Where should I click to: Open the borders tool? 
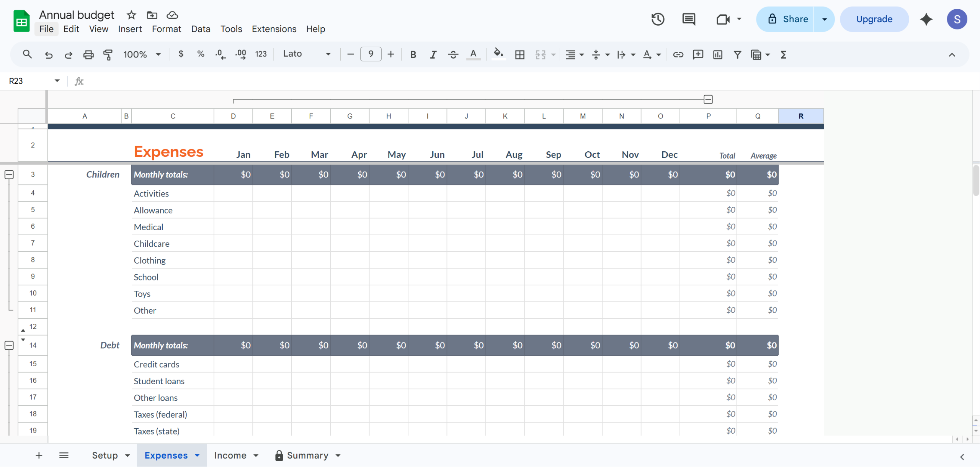[519, 54]
